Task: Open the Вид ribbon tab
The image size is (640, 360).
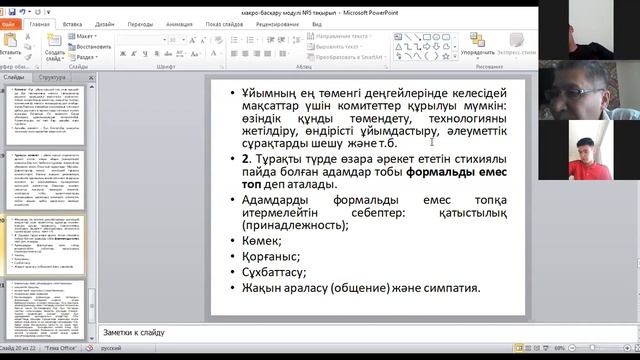Action: pos(317,24)
